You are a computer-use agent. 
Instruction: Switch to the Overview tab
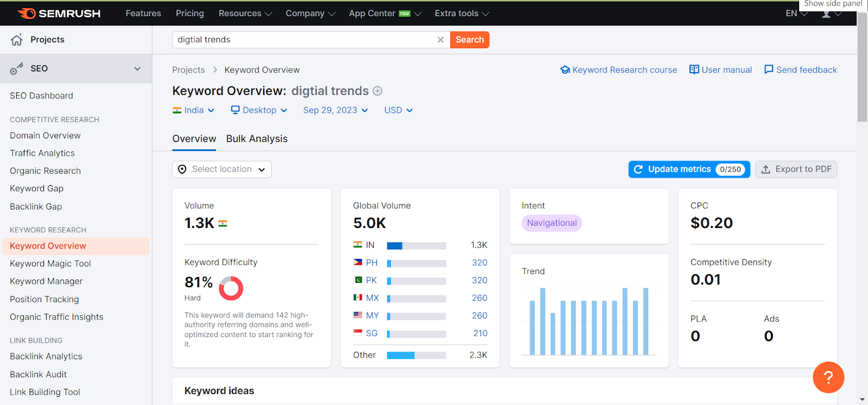coord(194,139)
